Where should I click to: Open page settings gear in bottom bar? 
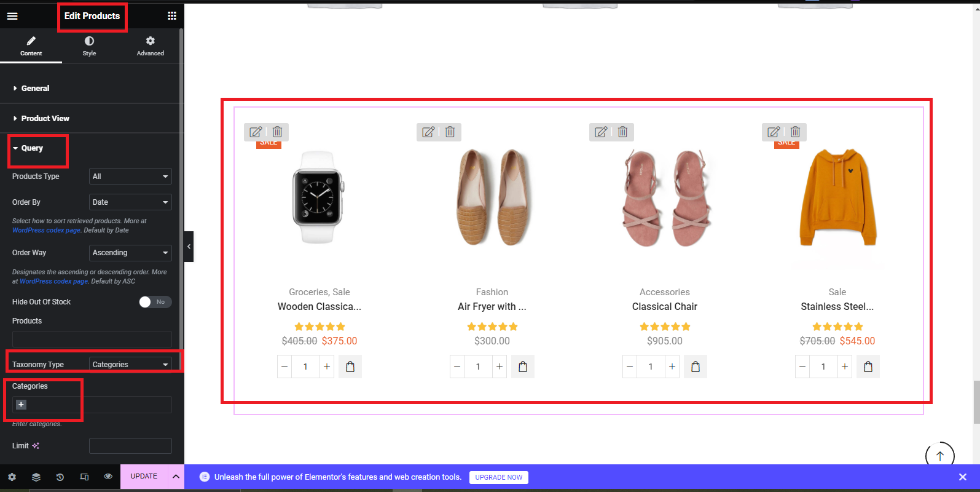pyautogui.click(x=12, y=477)
